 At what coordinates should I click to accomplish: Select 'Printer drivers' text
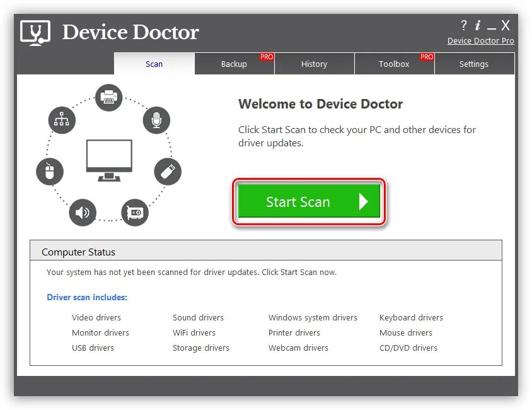[x=294, y=332]
